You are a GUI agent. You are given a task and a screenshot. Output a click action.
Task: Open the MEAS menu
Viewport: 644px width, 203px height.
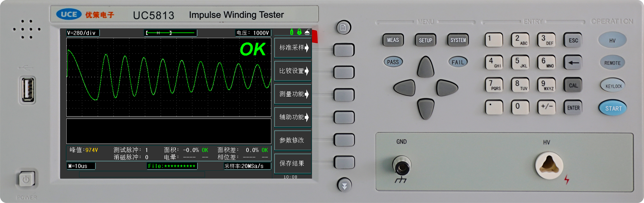pos(393,40)
